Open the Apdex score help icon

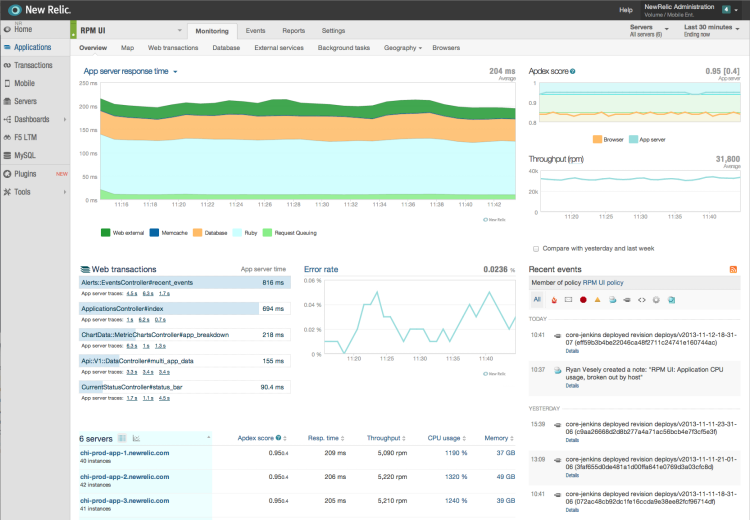[573, 71]
